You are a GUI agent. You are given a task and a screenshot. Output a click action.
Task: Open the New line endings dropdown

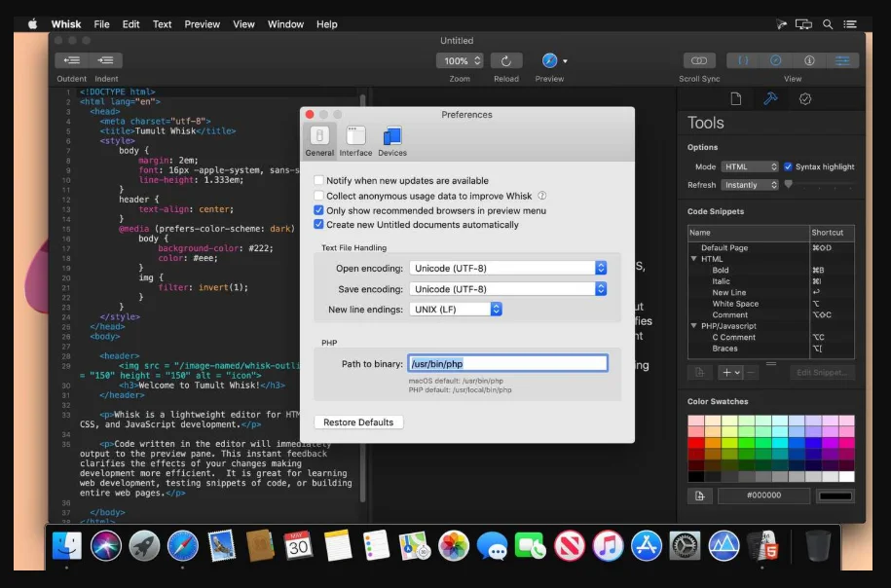455,309
